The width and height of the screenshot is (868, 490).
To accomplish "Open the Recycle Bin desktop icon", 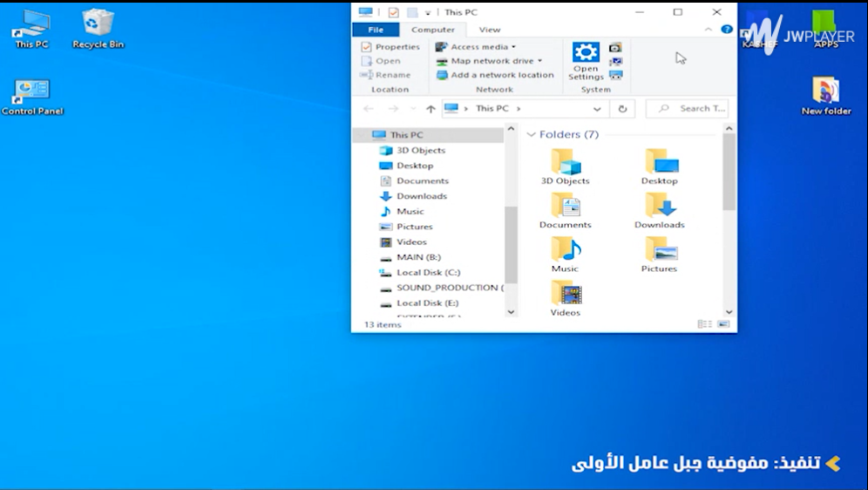I will coord(98,30).
